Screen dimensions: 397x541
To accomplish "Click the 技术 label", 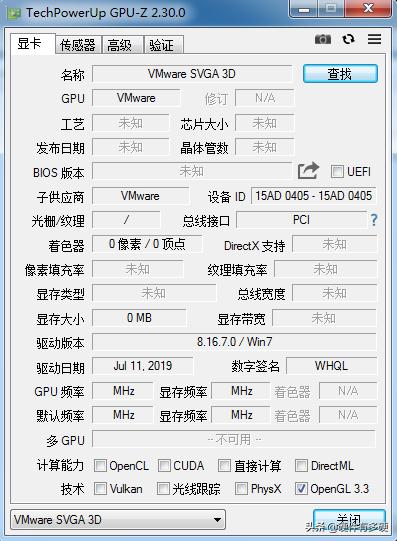I will pos(72,489).
